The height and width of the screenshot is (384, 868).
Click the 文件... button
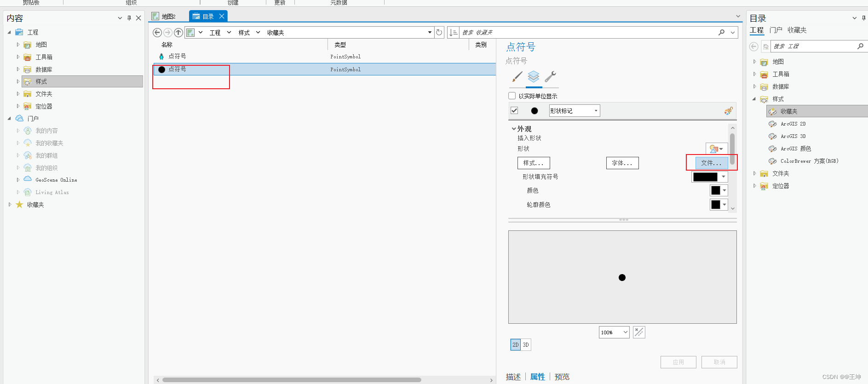pos(712,163)
